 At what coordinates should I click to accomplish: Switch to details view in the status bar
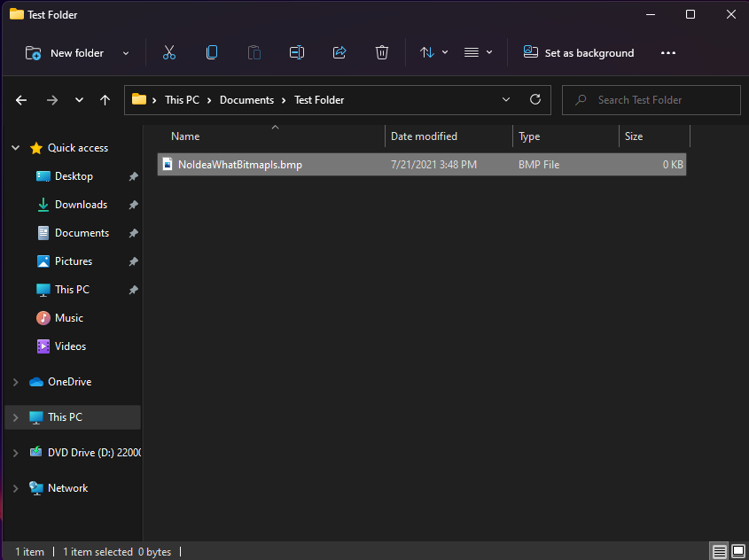point(720,551)
